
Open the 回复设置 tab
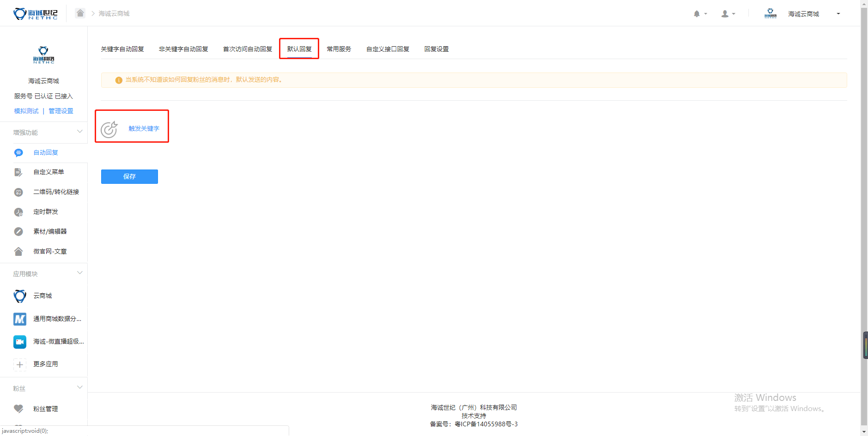coord(437,49)
